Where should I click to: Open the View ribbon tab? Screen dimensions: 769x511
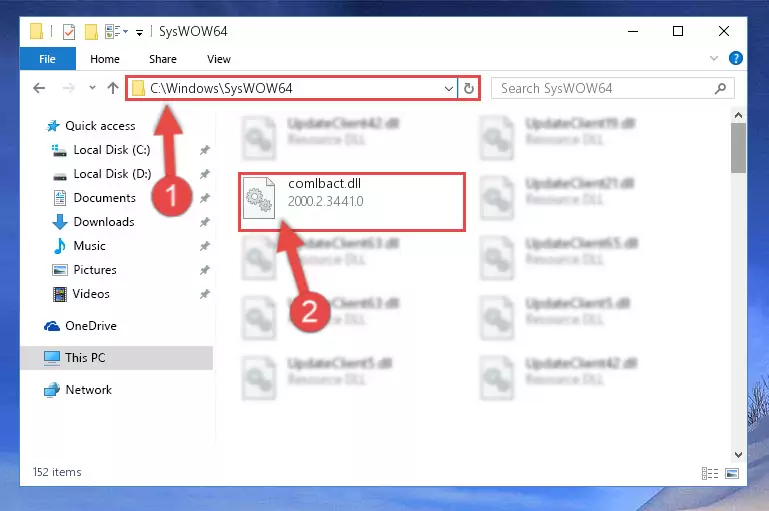click(219, 59)
